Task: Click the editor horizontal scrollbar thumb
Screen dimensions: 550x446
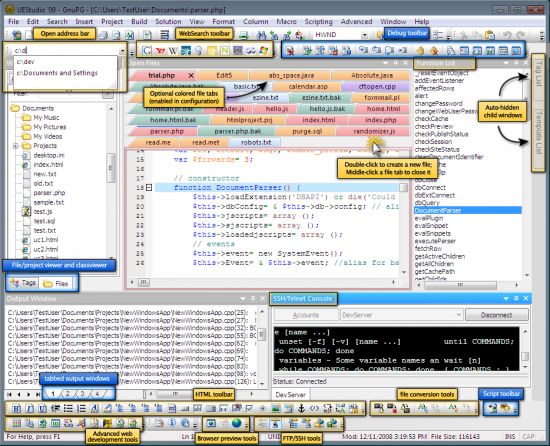Action: (x=143, y=282)
